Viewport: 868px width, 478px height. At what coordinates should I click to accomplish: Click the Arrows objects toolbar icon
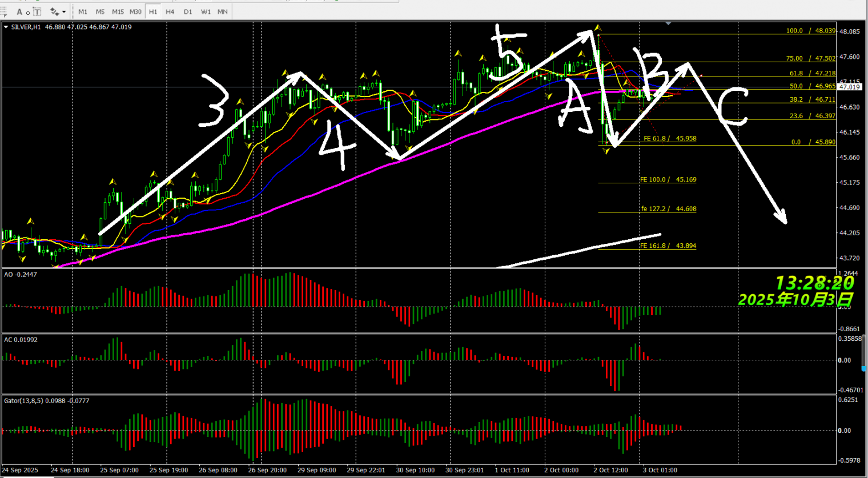tap(54, 11)
